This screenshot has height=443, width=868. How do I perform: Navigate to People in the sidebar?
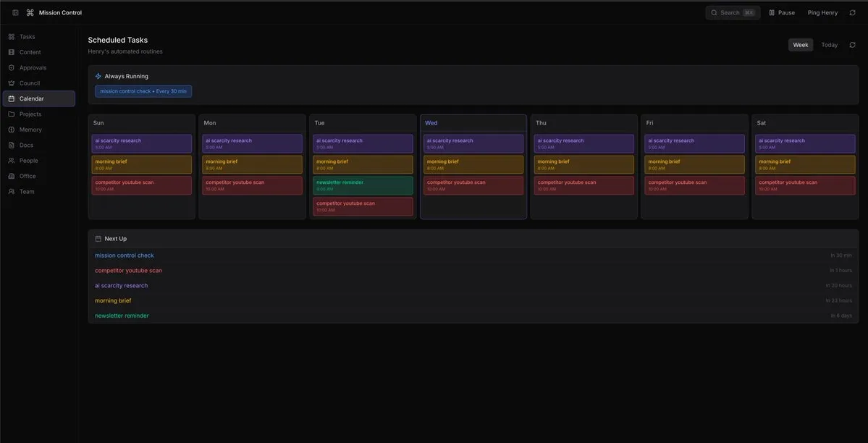point(28,161)
